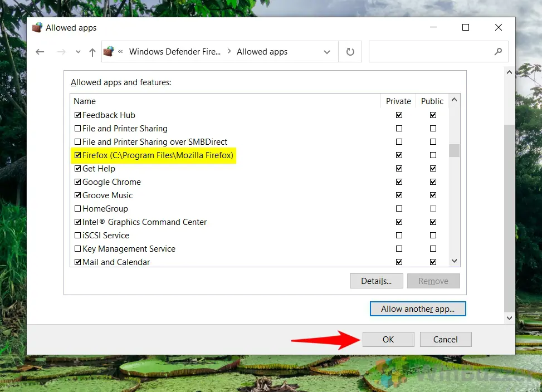This screenshot has width=542, height=392.
Task: Refresh the Allowed apps page
Action: 350,52
